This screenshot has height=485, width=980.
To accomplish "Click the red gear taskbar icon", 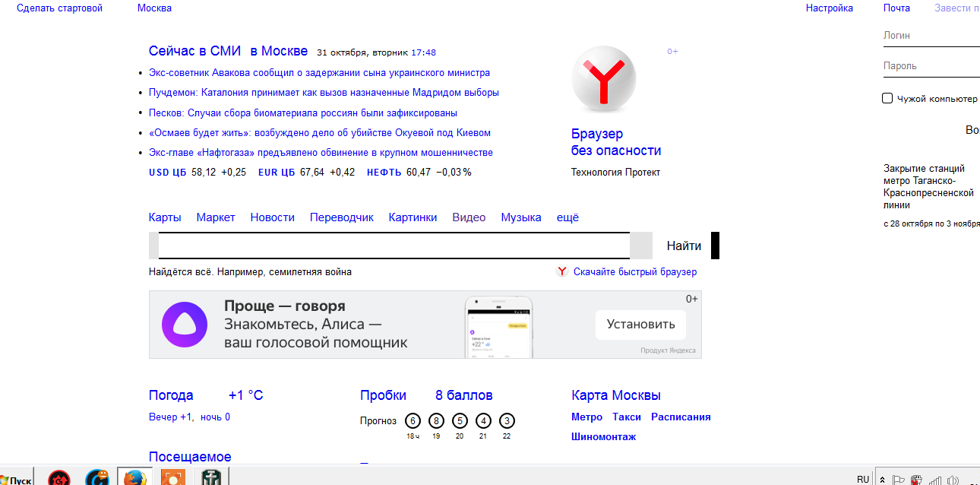I will (60, 478).
